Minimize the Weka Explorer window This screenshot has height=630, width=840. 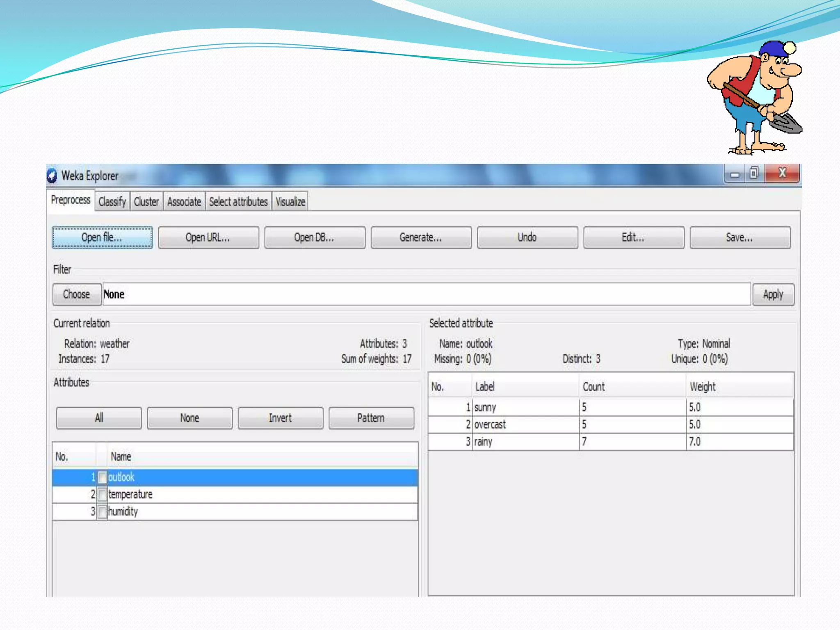pyautogui.click(x=735, y=174)
